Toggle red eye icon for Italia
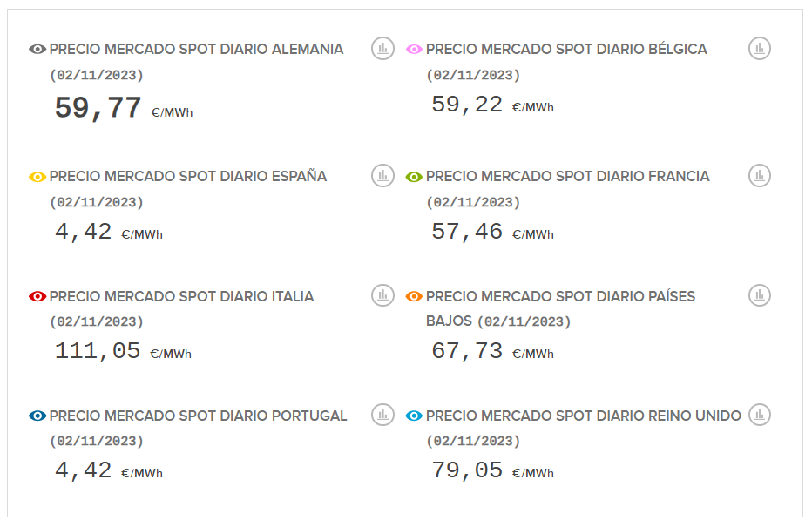The image size is (812, 527). (37, 297)
